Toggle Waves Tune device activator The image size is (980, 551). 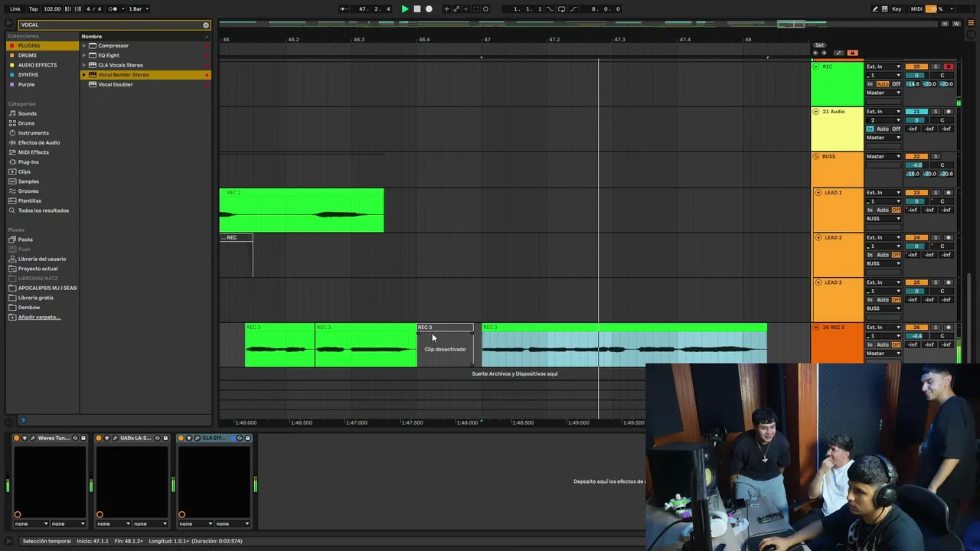click(x=17, y=438)
